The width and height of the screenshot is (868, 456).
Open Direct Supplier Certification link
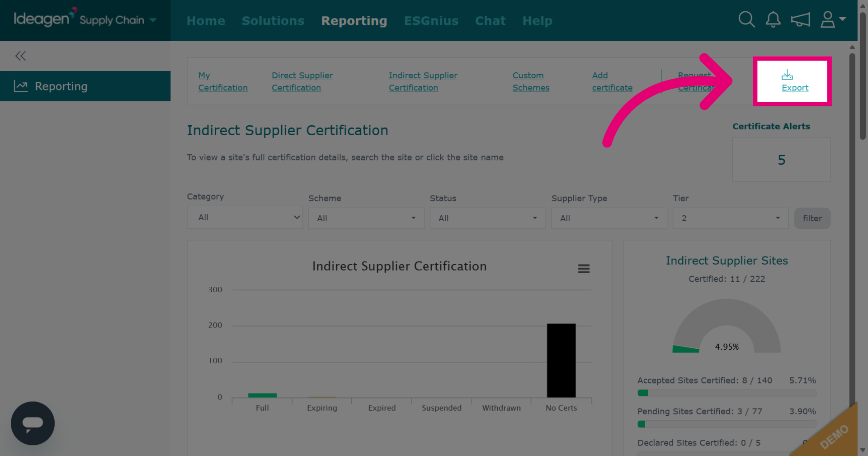(x=302, y=81)
